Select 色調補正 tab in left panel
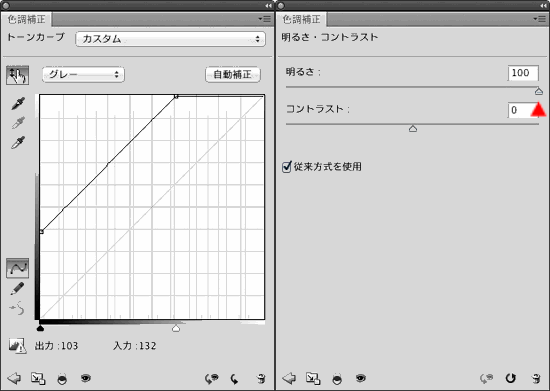Screen dimensions: 550x391 (27, 19)
